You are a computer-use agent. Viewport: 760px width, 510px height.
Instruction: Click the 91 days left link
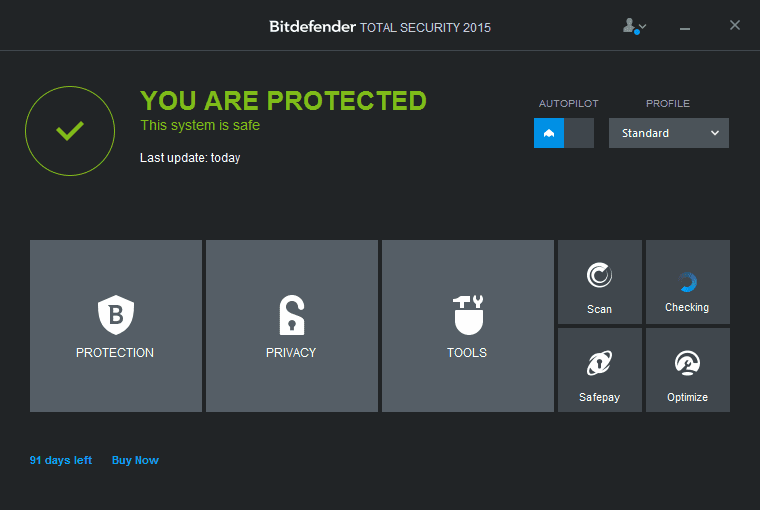(61, 460)
